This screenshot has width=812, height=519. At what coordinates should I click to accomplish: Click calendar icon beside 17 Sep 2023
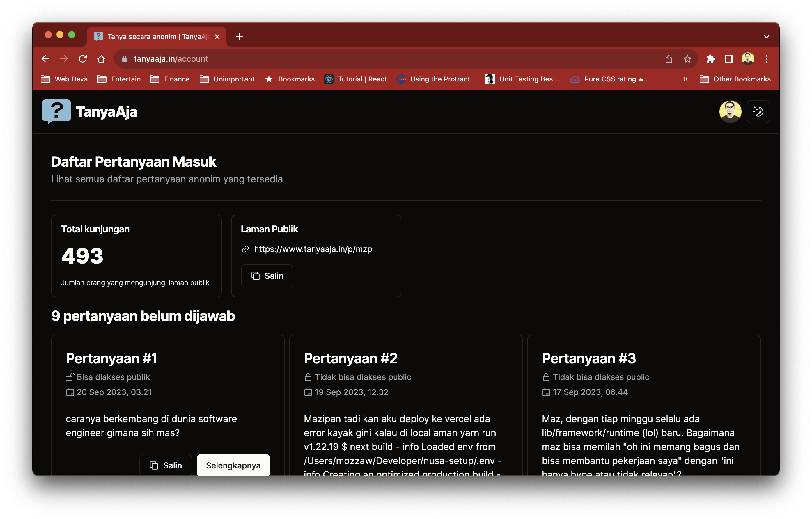coord(546,392)
